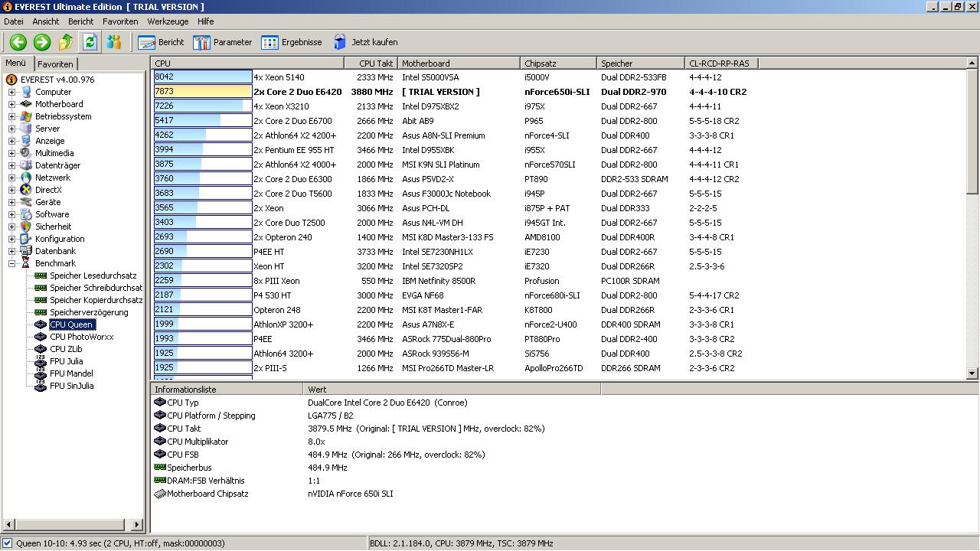Screen dimensions: 980x551
Task: Click the Multimedia tree icon
Action: point(27,153)
